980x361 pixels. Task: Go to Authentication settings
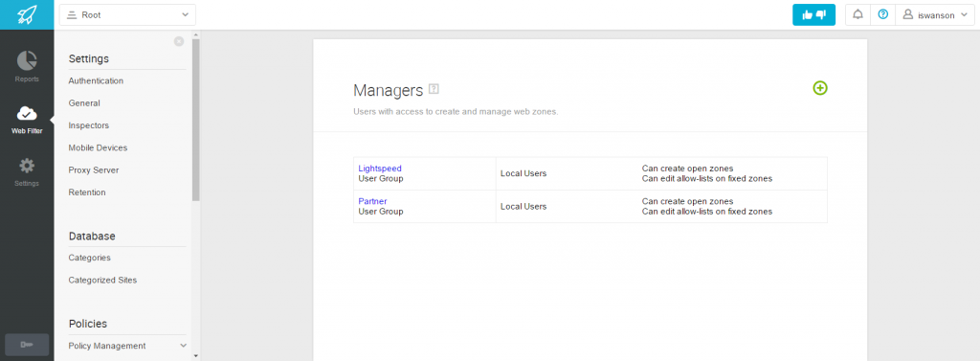pyautogui.click(x=96, y=80)
